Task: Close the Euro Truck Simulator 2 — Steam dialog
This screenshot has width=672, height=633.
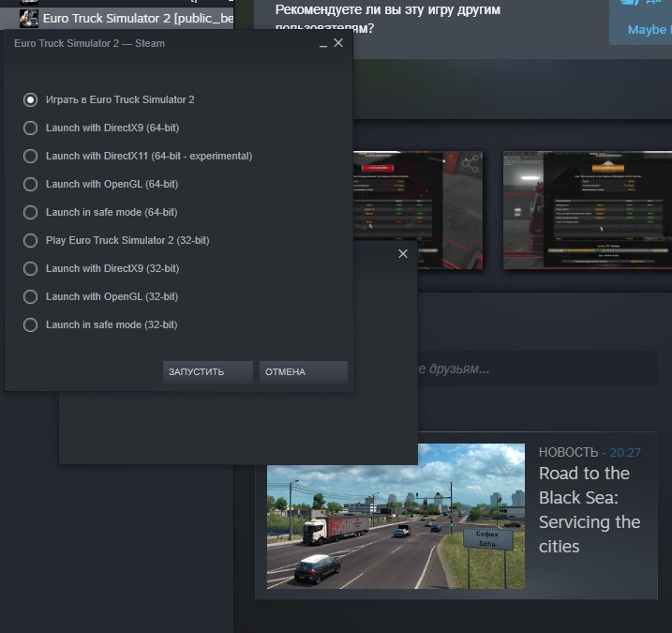Action: tap(338, 43)
